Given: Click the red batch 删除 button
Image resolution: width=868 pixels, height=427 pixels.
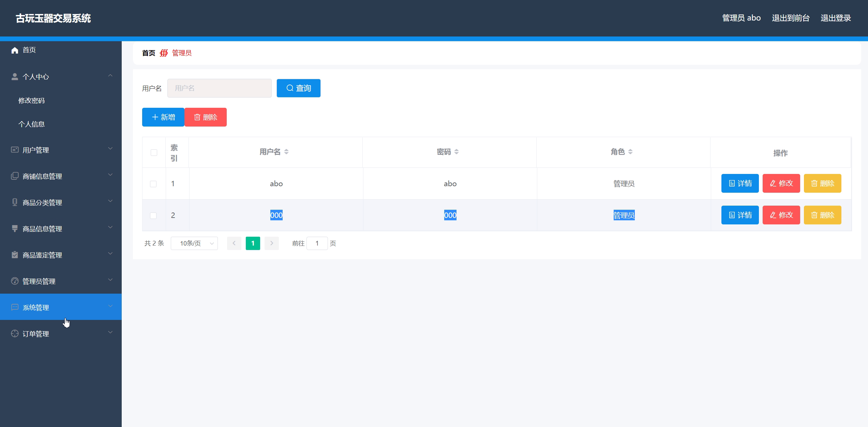Looking at the screenshot, I should coord(206,117).
